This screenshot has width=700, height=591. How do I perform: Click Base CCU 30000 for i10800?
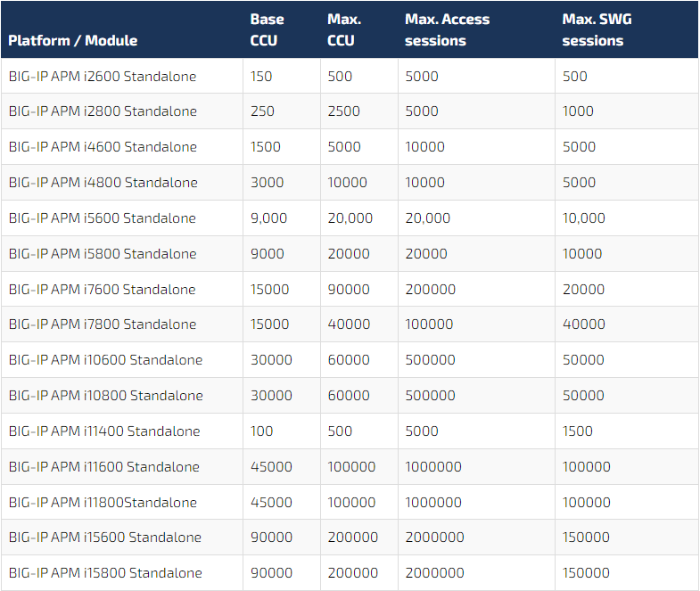[271, 396]
